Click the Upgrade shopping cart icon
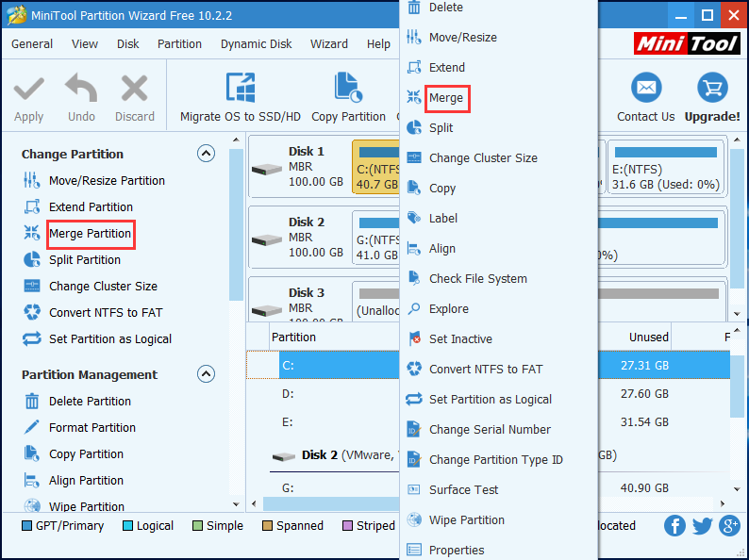749x560 pixels. click(712, 88)
